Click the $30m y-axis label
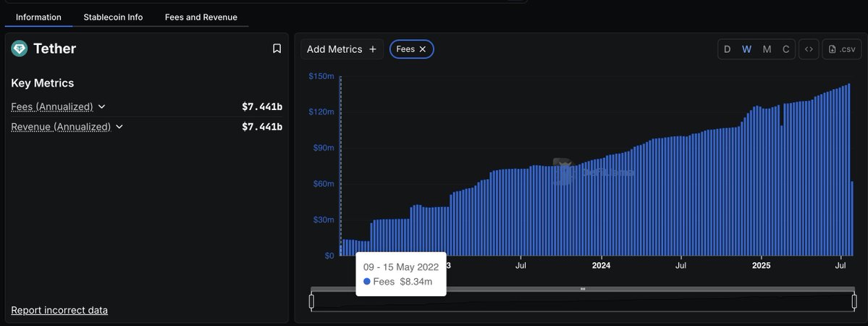 (324, 220)
